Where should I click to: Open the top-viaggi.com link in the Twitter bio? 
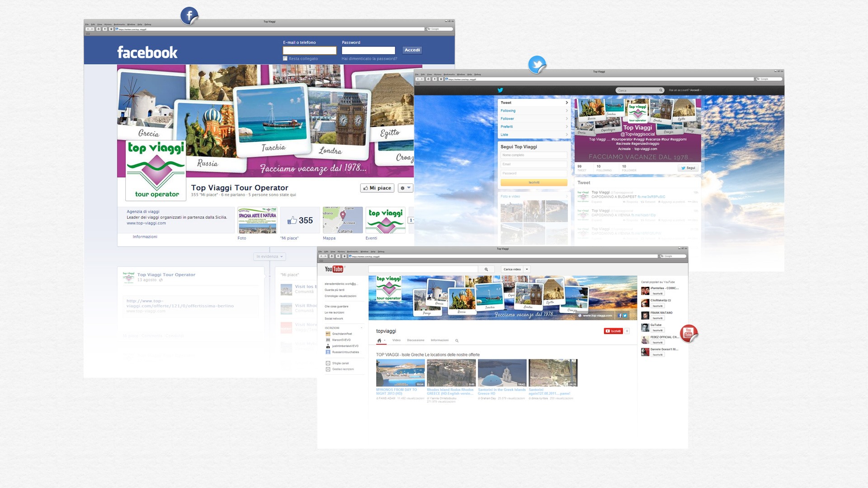[x=646, y=149]
